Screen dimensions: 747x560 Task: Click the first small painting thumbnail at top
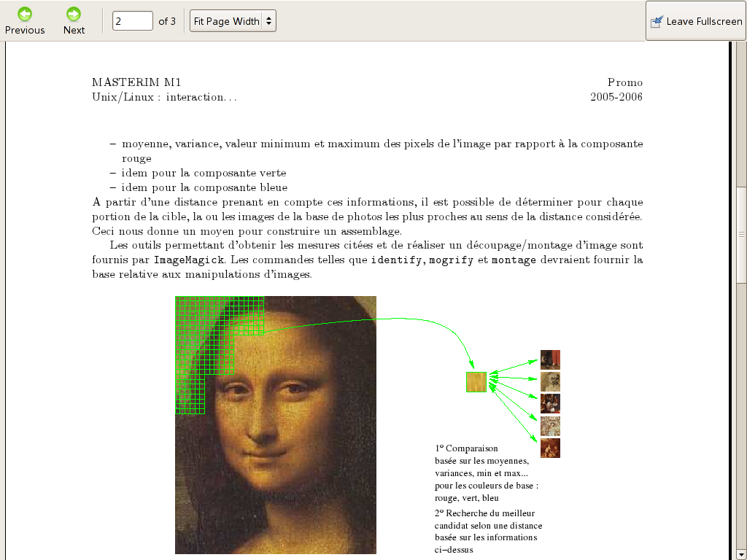click(x=550, y=360)
